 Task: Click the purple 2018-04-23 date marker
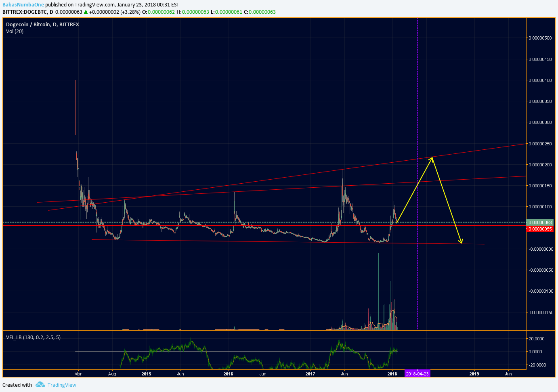417,374
